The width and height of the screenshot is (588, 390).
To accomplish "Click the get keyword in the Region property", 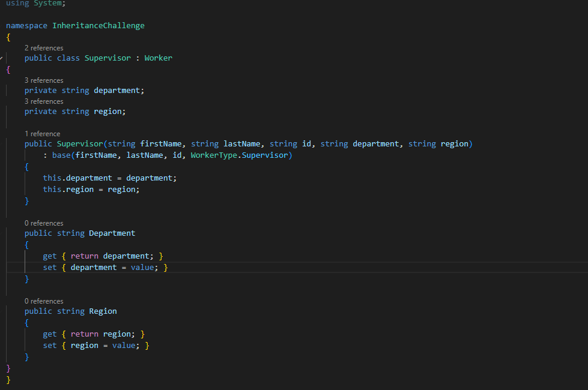I will coord(49,334).
